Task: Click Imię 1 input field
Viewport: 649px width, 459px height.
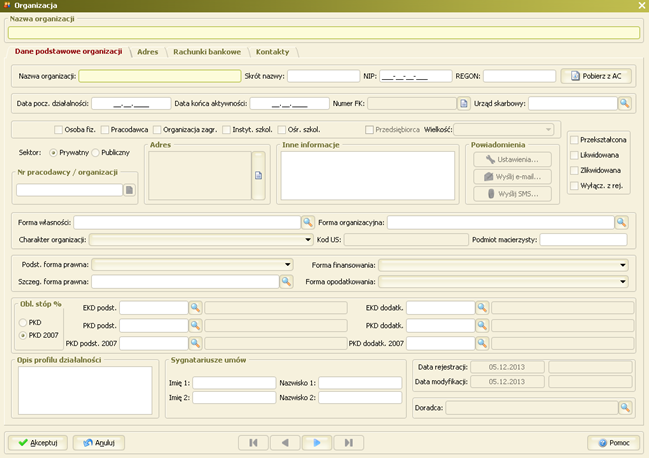Action: point(234,383)
